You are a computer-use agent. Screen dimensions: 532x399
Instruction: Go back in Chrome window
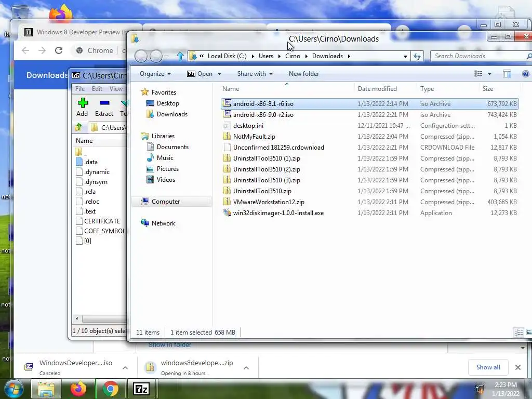[x=25, y=50]
